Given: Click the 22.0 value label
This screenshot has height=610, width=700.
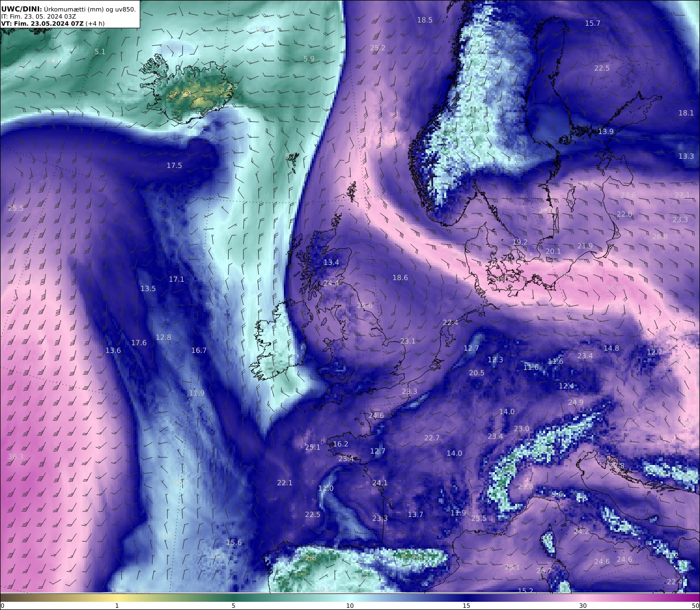Looking at the screenshot, I should coord(625,214).
